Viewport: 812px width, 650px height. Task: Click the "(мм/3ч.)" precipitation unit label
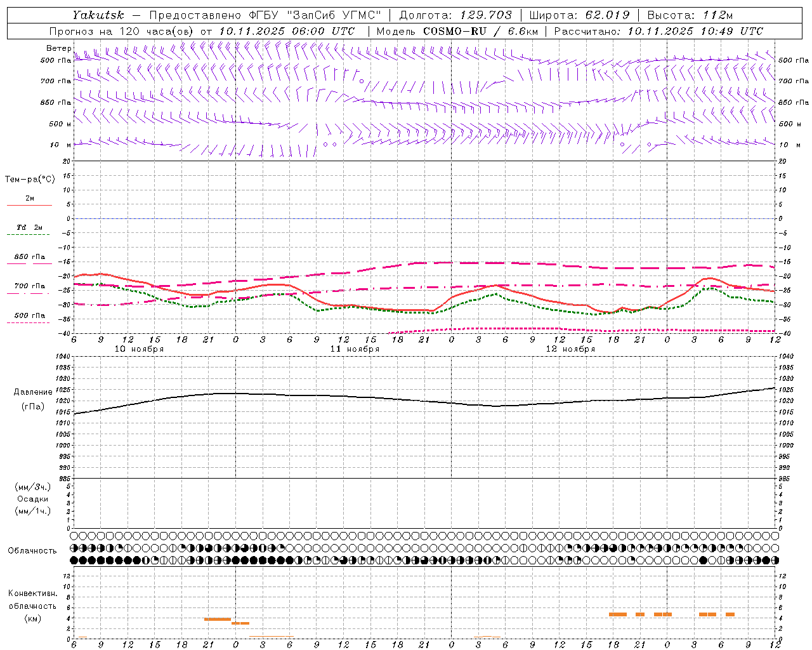[33, 487]
